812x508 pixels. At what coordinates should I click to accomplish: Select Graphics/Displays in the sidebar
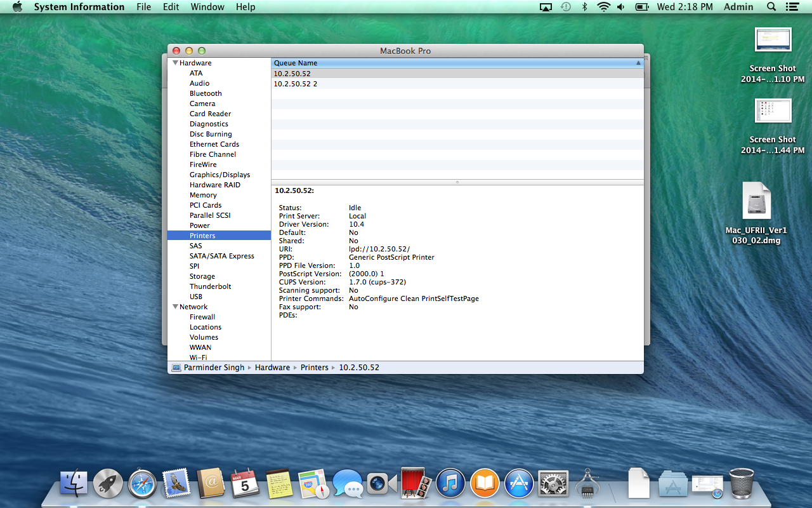tap(219, 175)
